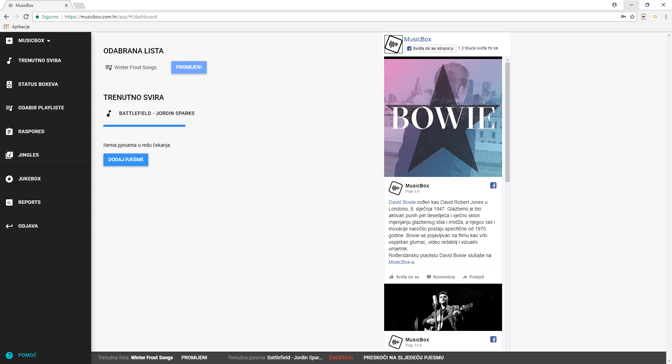Click the Reports chart icon
This screenshot has width=672, height=364.
(9, 202)
